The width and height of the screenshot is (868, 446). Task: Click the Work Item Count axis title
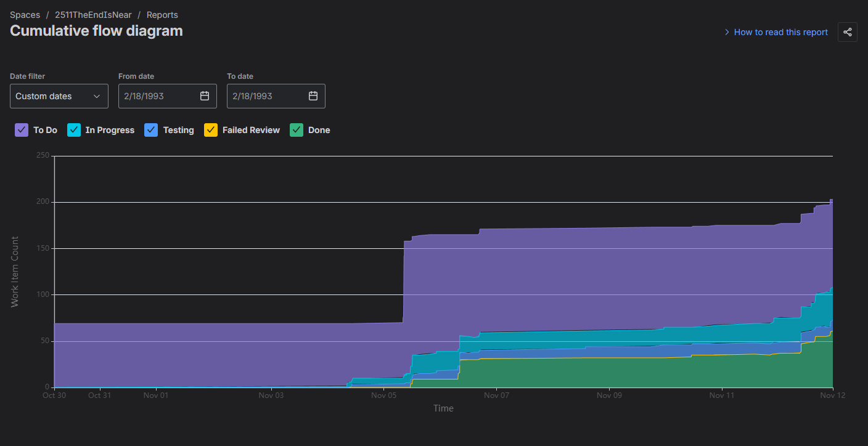point(15,272)
